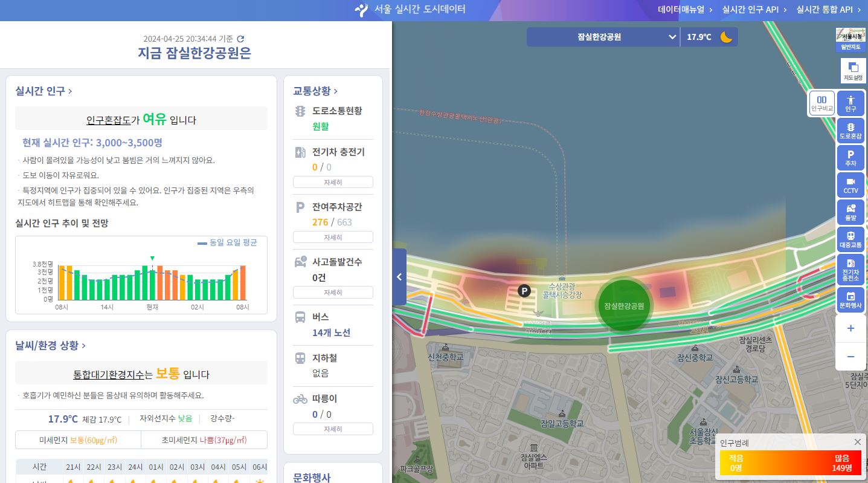Click the parking P marker on map
The width and height of the screenshot is (868, 483).
click(524, 291)
